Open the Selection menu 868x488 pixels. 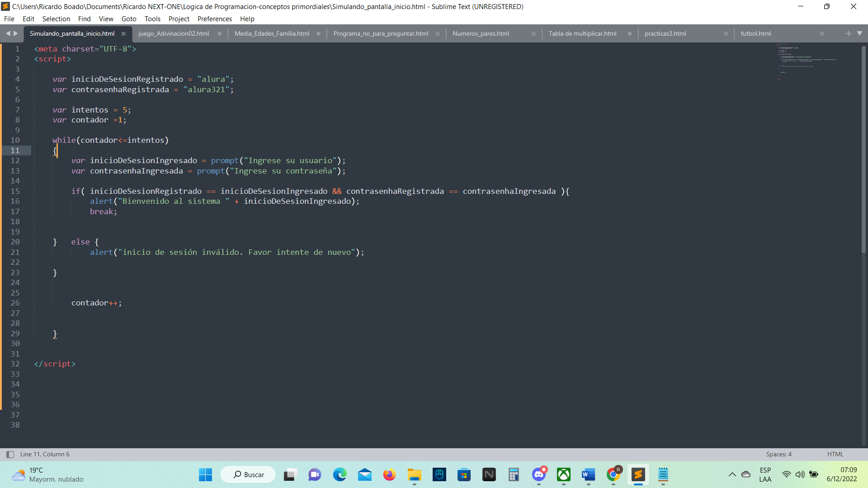(56, 19)
